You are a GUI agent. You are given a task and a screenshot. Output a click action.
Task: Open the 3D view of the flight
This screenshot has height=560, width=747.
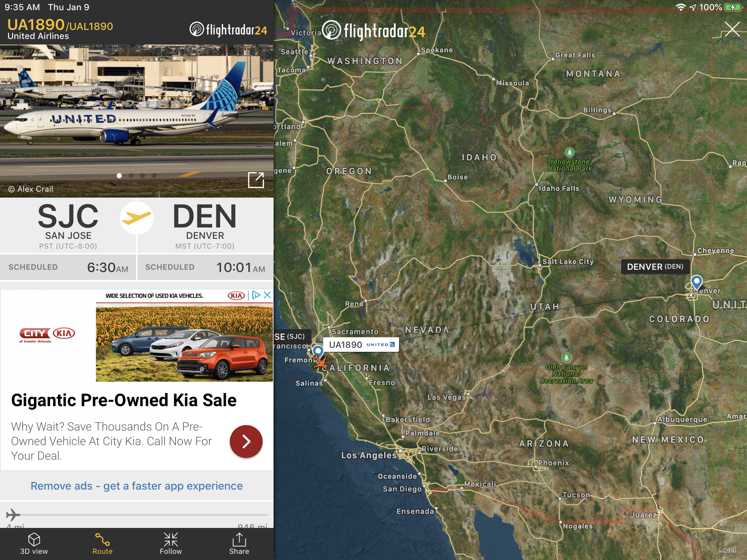[34, 544]
